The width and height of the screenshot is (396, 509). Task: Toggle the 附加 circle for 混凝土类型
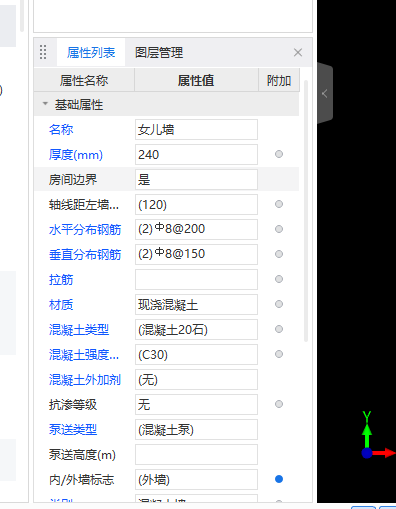pos(279,329)
